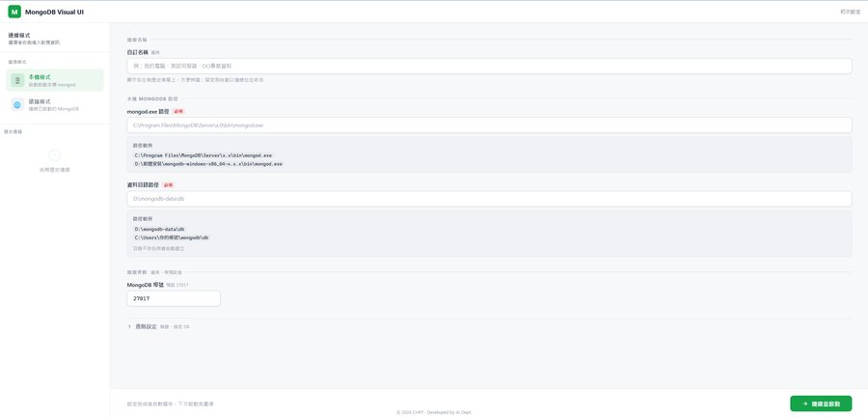Focus the 自訂名稱 custom name input

coord(489,66)
